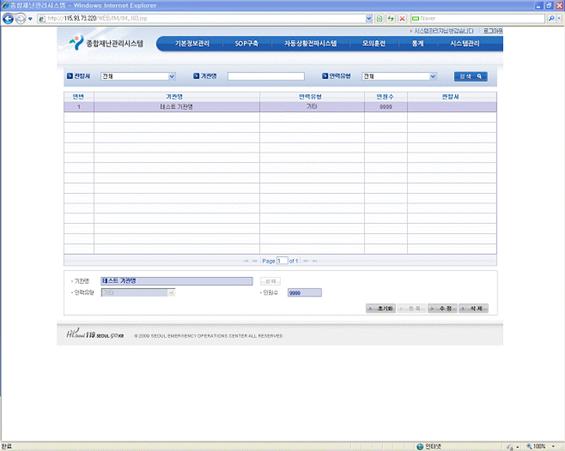Open the address bar URL history dropdown
Viewport: 565px width, 451px height.
[x=369, y=18]
